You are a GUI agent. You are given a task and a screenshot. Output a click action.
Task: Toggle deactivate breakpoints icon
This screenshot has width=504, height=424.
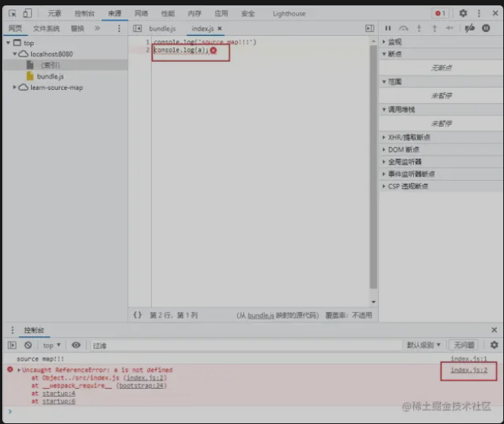470,28
